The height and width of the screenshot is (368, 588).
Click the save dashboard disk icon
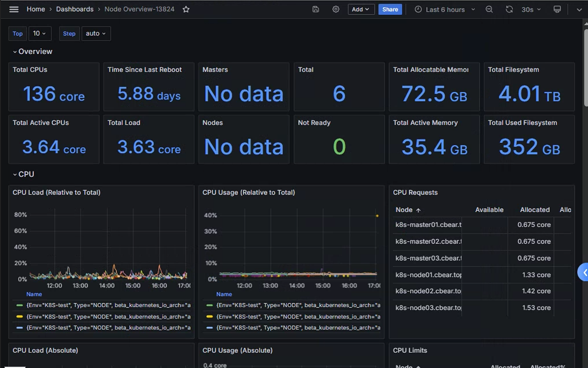pyautogui.click(x=316, y=9)
